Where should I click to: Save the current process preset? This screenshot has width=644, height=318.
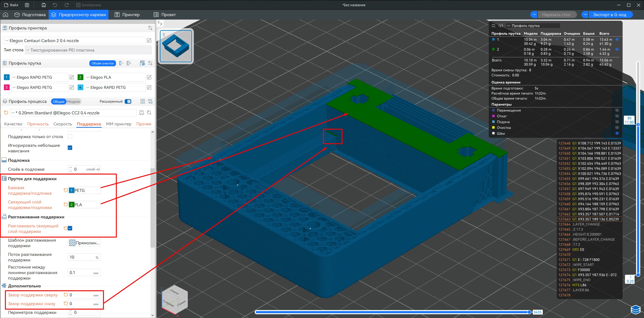pos(141,113)
